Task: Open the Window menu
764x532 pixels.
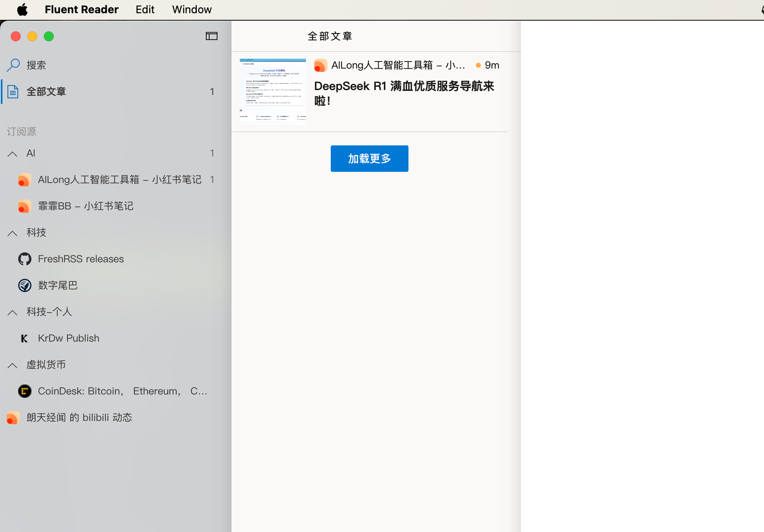Action: [191, 9]
